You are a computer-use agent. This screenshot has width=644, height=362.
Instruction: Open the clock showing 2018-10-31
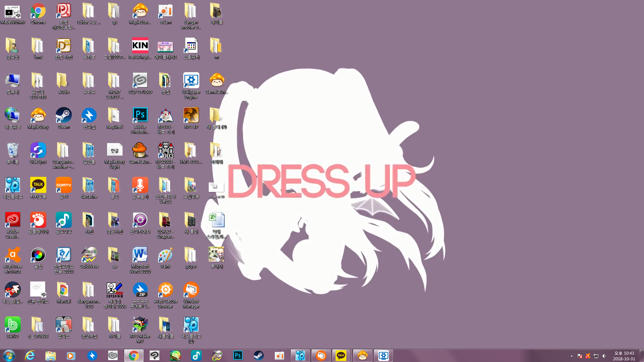point(624,356)
